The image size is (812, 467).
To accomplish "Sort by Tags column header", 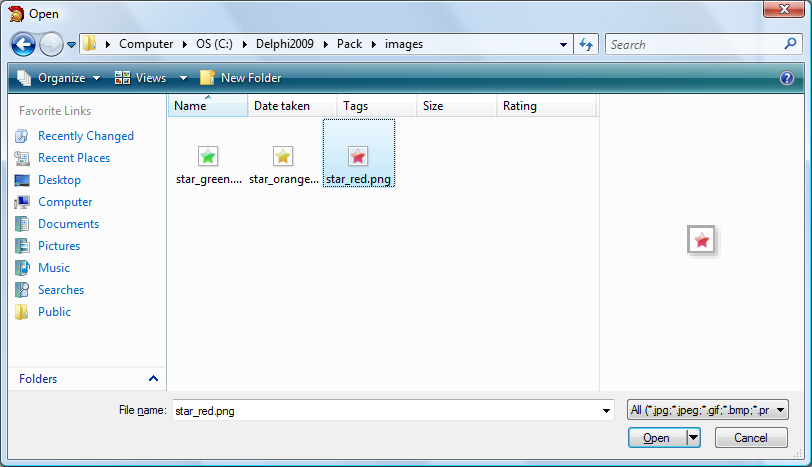I will click(377, 106).
